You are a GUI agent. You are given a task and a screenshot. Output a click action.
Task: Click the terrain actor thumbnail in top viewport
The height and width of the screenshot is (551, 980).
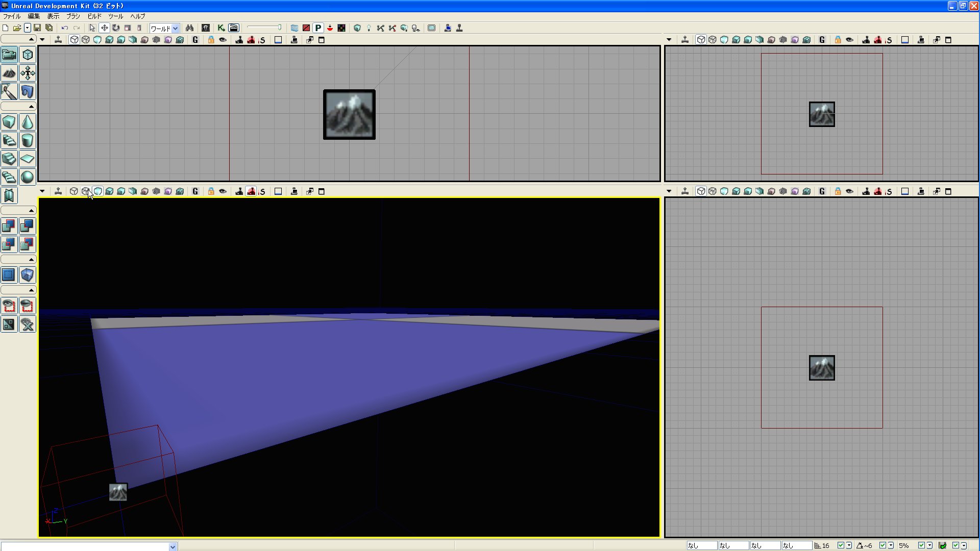pyautogui.click(x=349, y=114)
